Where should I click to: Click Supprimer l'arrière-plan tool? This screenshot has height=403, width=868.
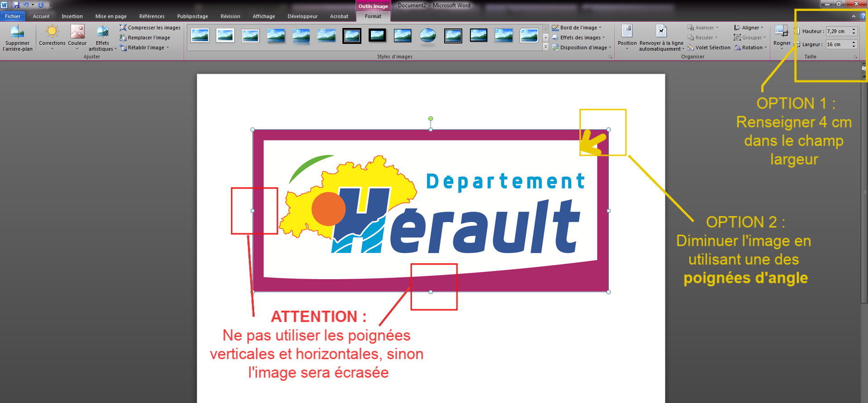click(17, 38)
